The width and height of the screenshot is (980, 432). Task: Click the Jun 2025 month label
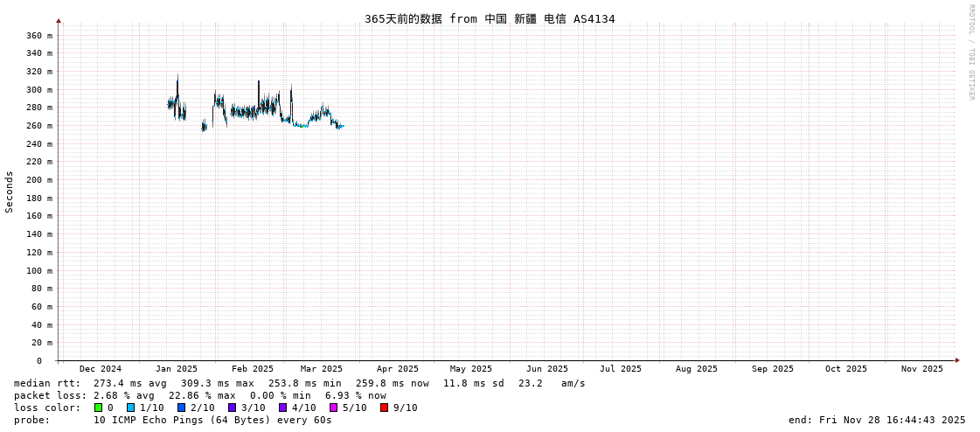click(547, 369)
